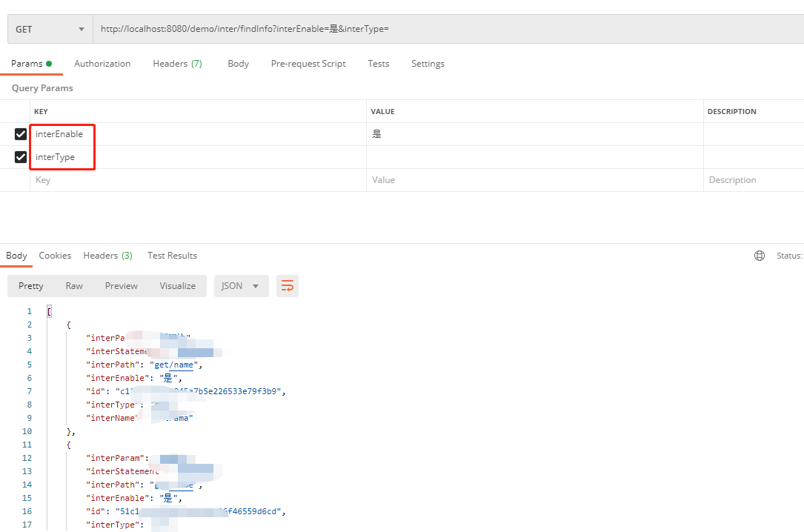Click the "interEnable" key on line 15

(x=117, y=498)
